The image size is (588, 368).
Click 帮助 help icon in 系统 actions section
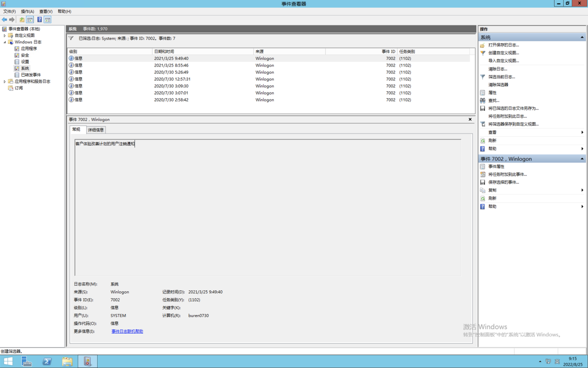pyautogui.click(x=482, y=149)
